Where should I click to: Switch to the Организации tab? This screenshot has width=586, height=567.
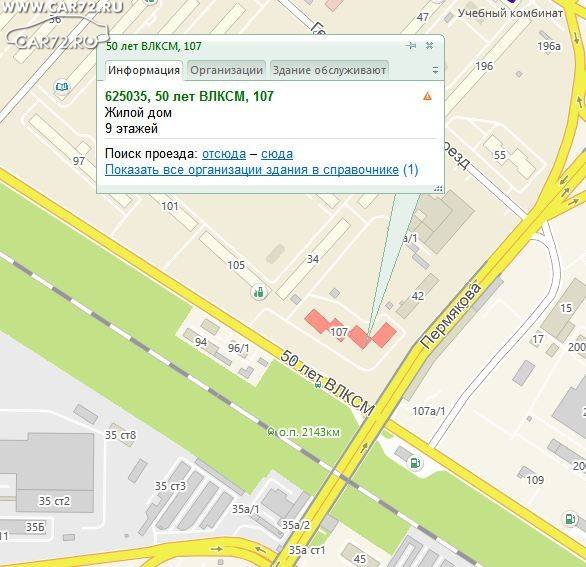226,70
